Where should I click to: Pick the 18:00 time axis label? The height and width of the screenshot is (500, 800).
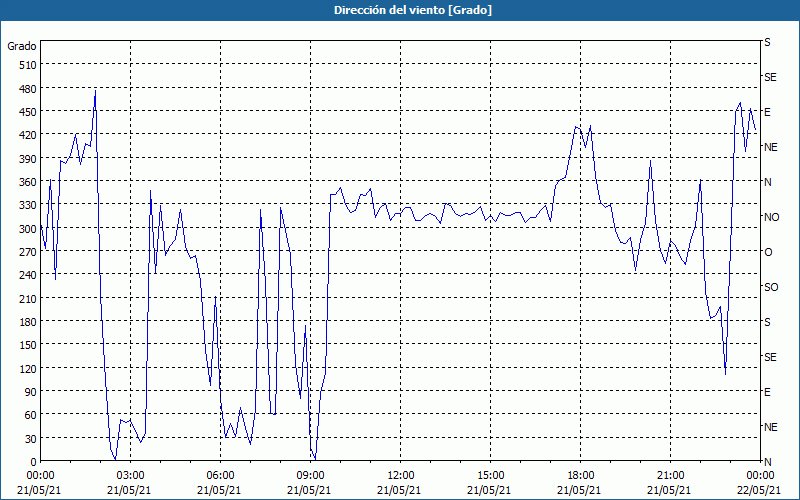581,476
